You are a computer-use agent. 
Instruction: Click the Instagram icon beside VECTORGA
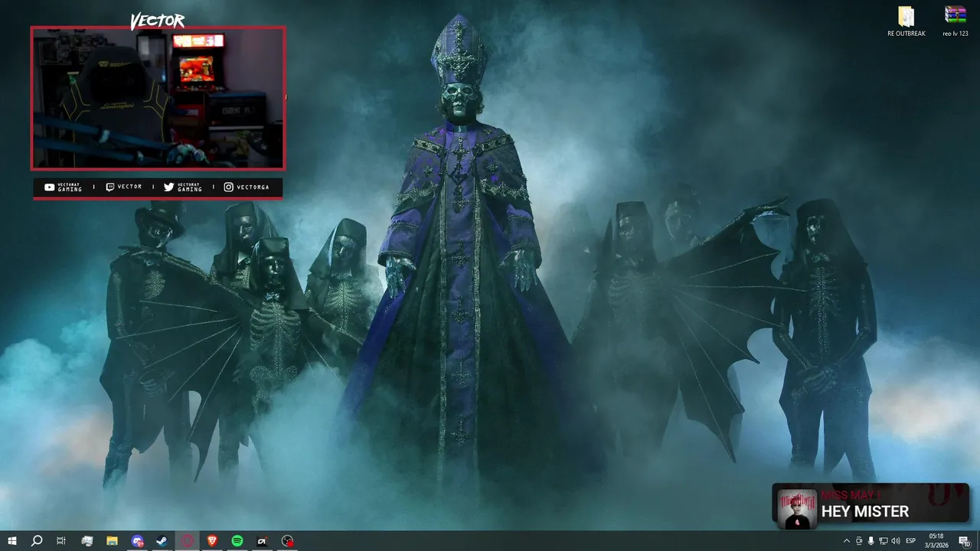[x=228, y=187]
